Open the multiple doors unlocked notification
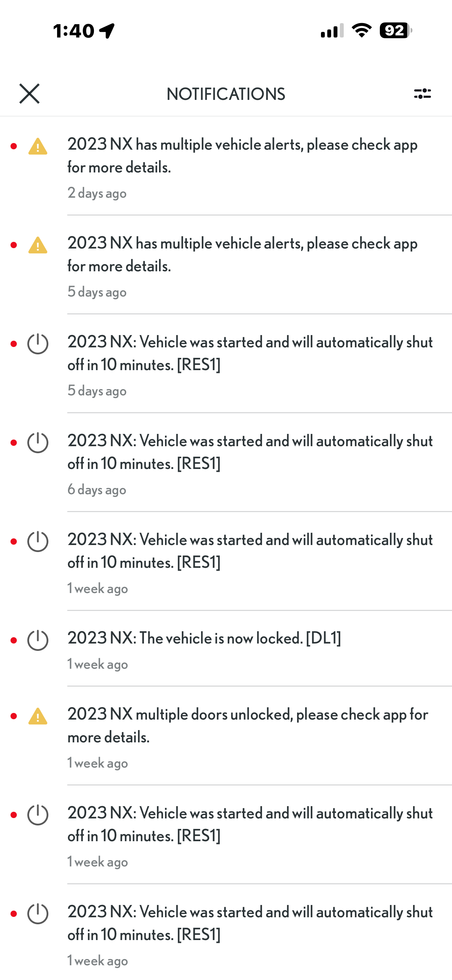This screenshot has width=452, height=980. (x=248, y=726)
